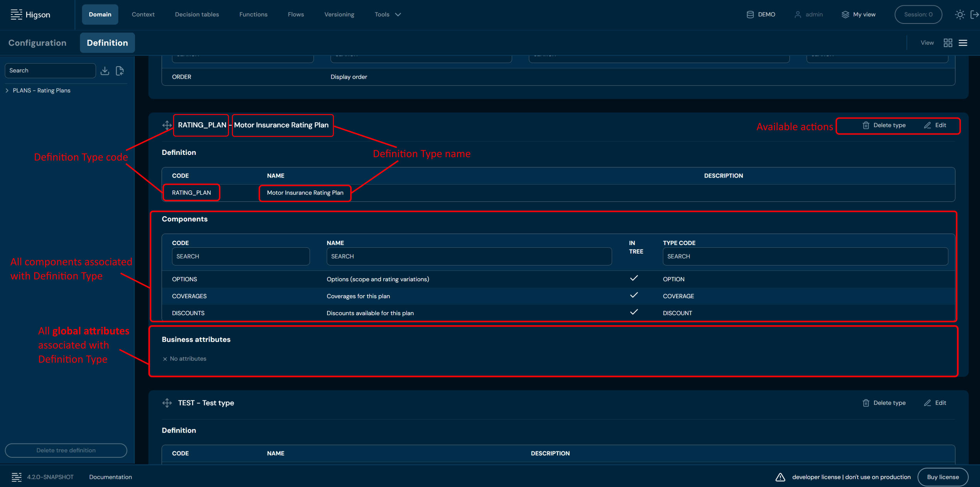Image resolution: width=980 pixels, height=487 pixels.
Task: Switch to list view icon
Action: (x=963, y=43)
